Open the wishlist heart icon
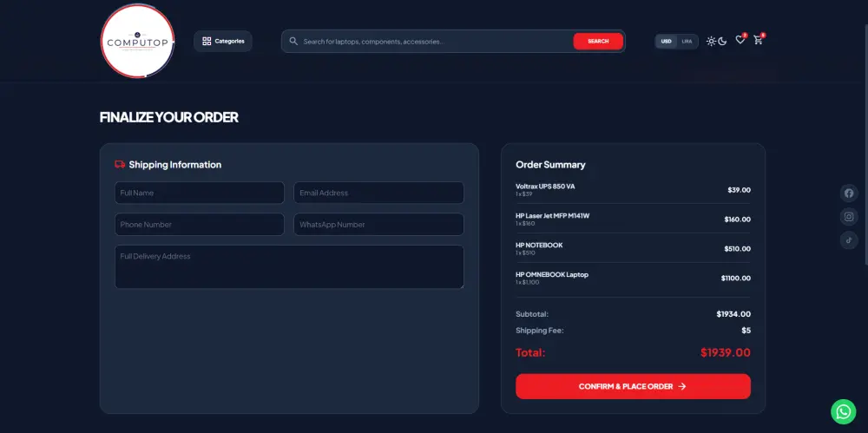The width and height of the screenshot is (868, 433). (740, 40)
